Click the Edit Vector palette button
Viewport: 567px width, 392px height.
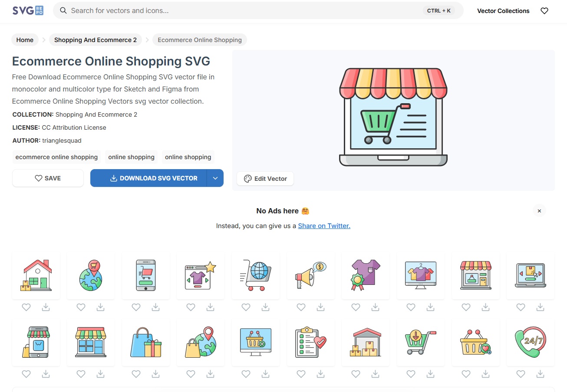tap(265, 179)
